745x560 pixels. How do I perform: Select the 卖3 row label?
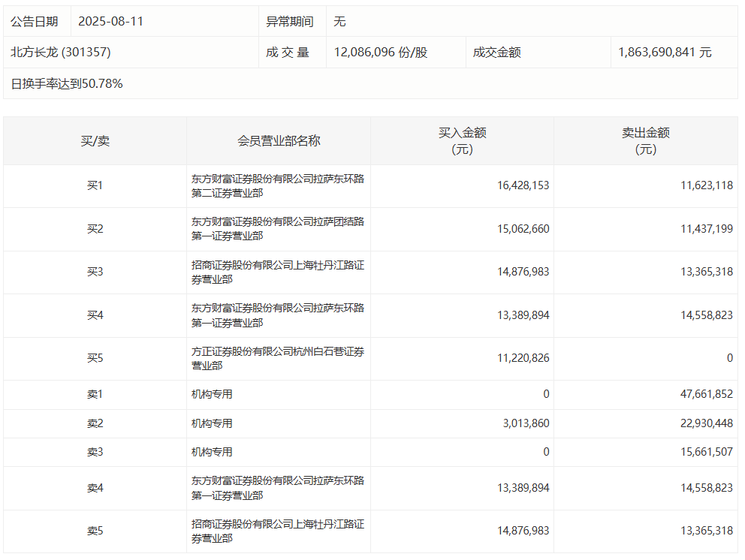click(x=95, y=452)
